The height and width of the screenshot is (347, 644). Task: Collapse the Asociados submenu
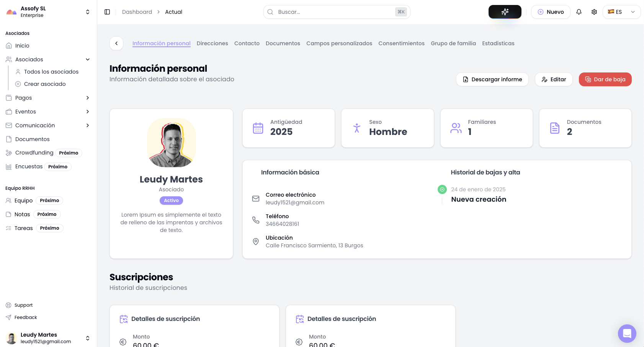pos(87,59)
